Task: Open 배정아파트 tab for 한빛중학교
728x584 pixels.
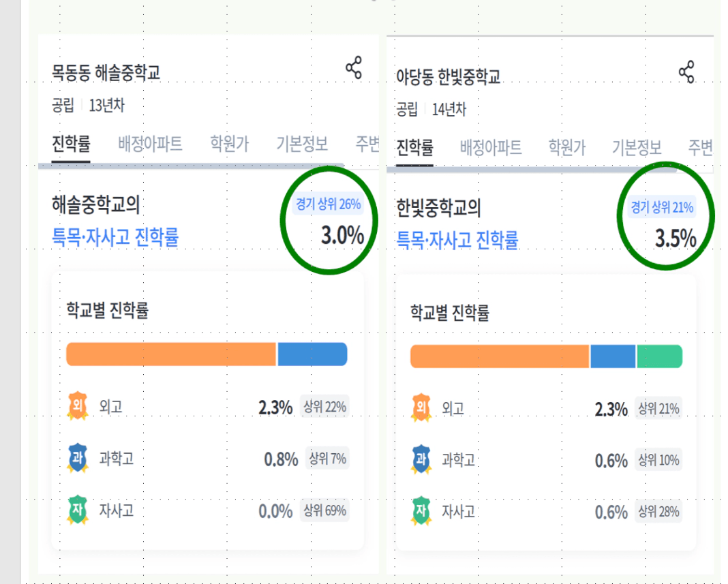Action: (x=491, y=147)
